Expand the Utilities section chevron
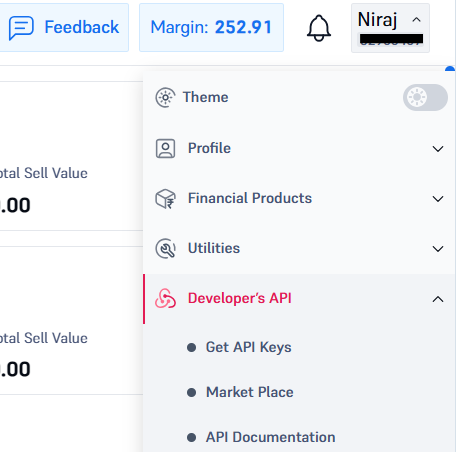The height and width of the screenshot is (452, 456). click(x=438, y=249)
